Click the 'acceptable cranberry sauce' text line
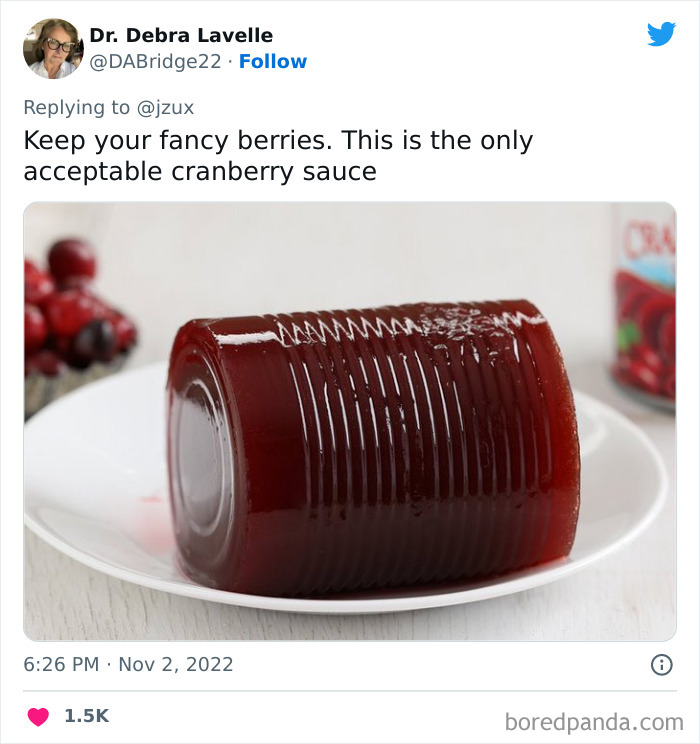Image resolution: width=700 pixels, height=744 pixels. 200,172
